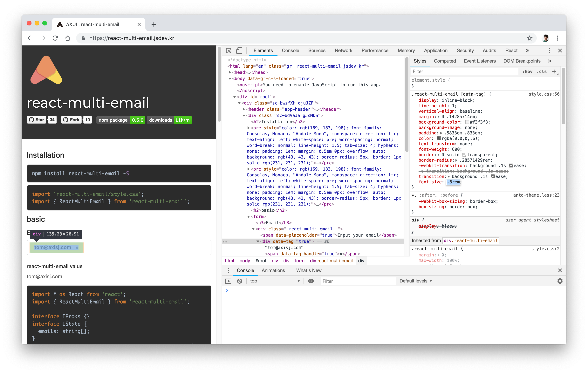
Task: Click the Styles Filter input field
Action: [464, 71]
